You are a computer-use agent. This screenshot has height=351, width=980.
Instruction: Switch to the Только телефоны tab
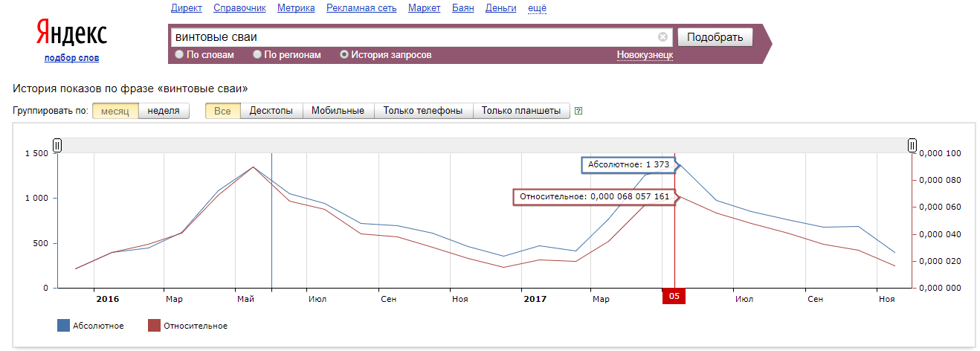click(423, 111)
